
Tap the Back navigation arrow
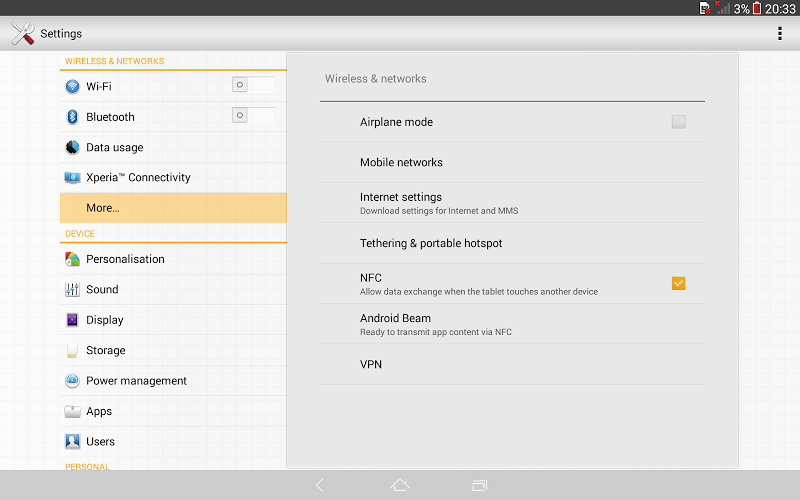(320, 485)
